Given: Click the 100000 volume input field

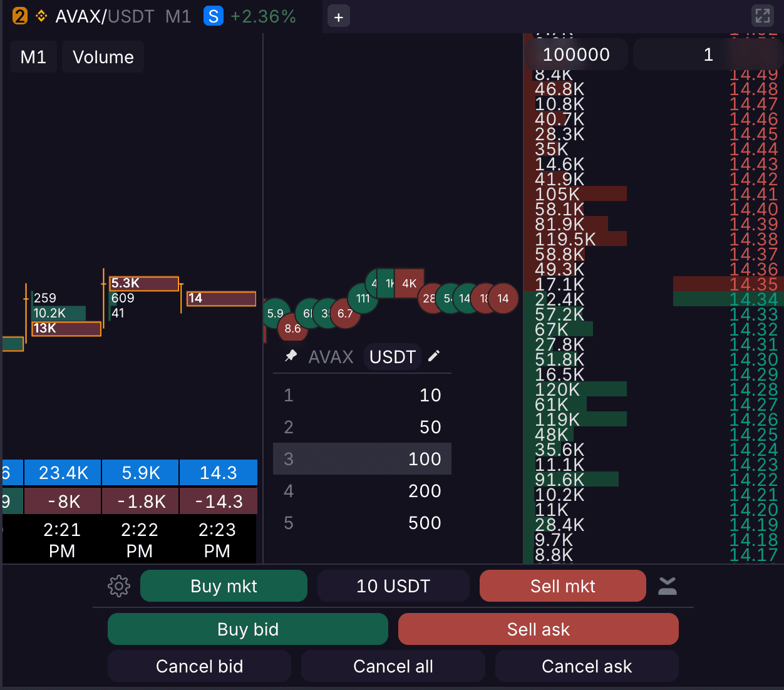Looking at the screenshot, I should click(575, 54).
